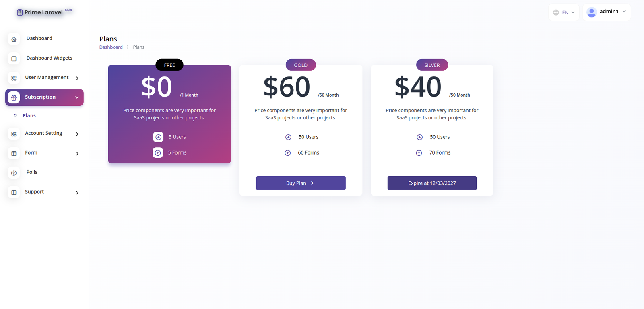Open the Polls menu item
Image resolution: width=644 pixels, height=309 pixels.
point(32,172)
